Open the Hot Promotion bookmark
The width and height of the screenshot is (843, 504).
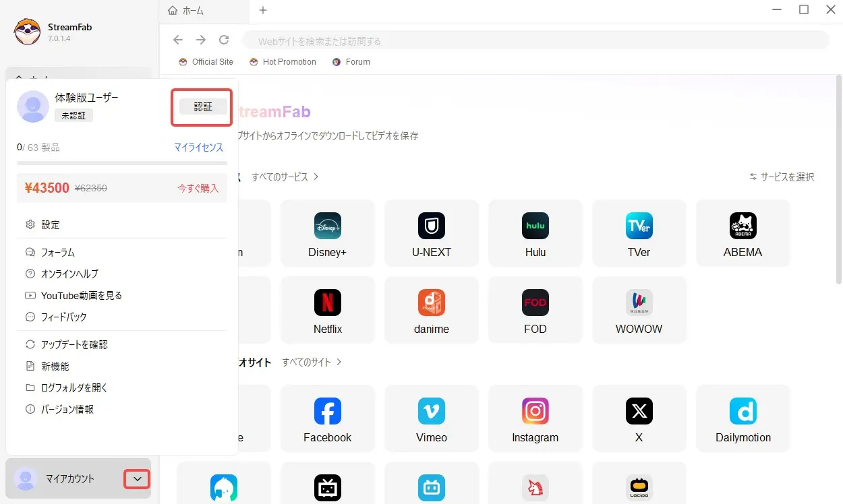click(283, 61)
